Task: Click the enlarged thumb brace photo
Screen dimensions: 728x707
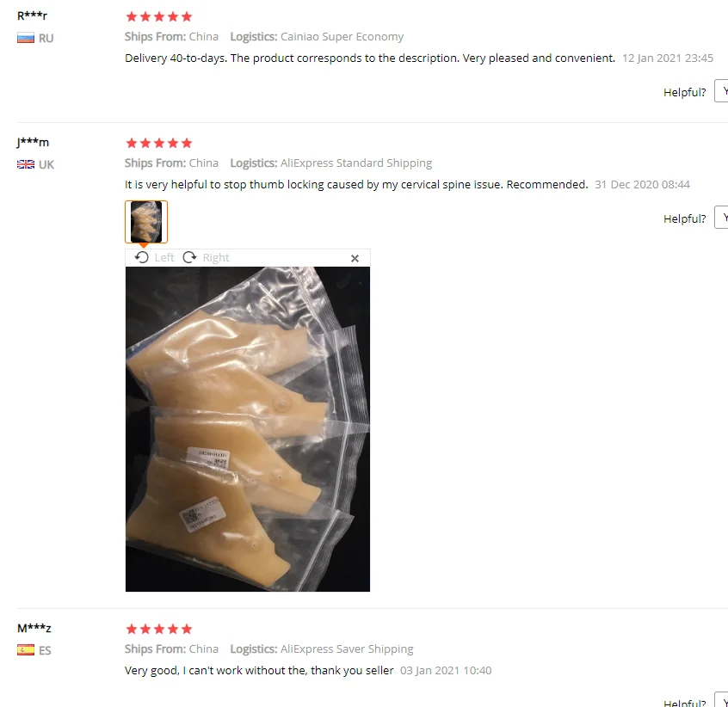Action: pos(248,429)
